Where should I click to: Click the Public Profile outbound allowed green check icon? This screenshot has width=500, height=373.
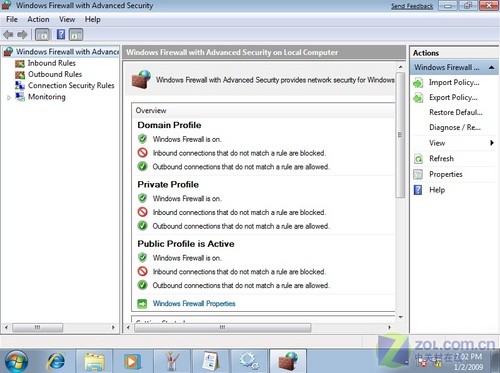[142, 285]
